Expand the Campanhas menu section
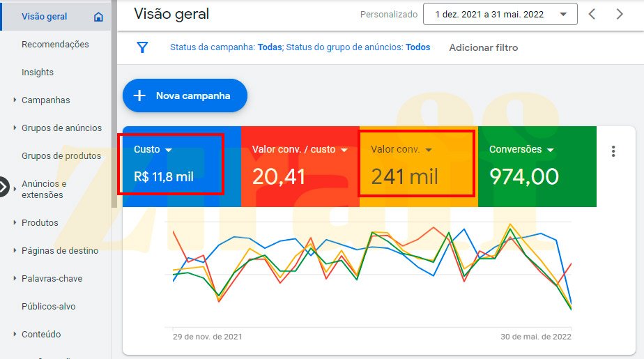The width and height of the screenshot is (644, 359). pos(15,100)
